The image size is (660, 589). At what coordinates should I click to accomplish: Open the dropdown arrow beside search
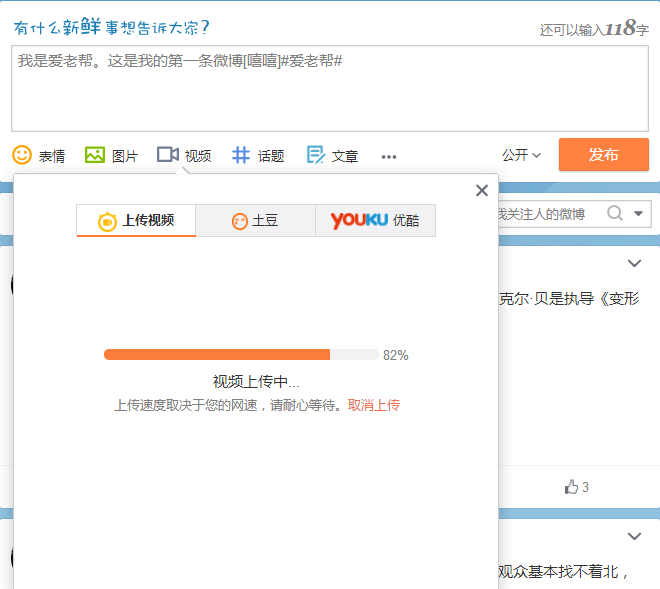pos(639,213)
